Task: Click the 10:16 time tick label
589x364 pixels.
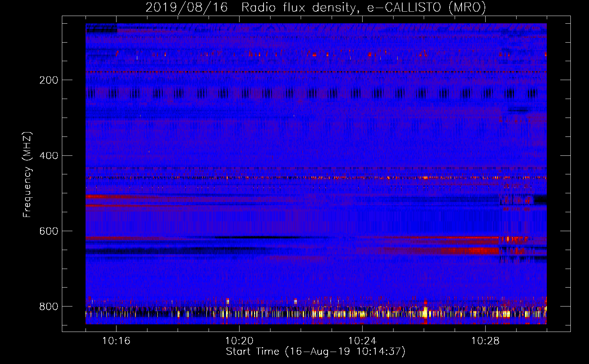Action: (x=116, y=341)
